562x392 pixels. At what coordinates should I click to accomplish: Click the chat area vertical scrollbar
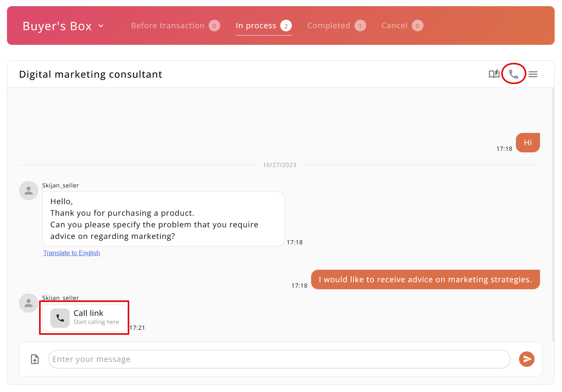(553, 215)
